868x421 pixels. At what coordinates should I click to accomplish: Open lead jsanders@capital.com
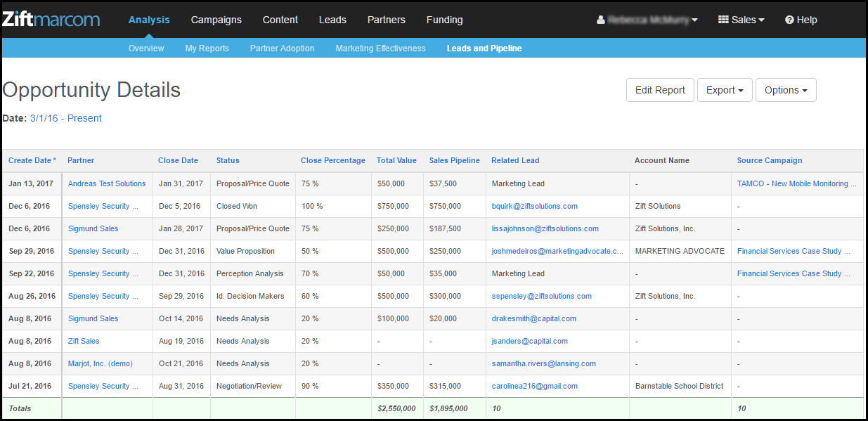530,341
